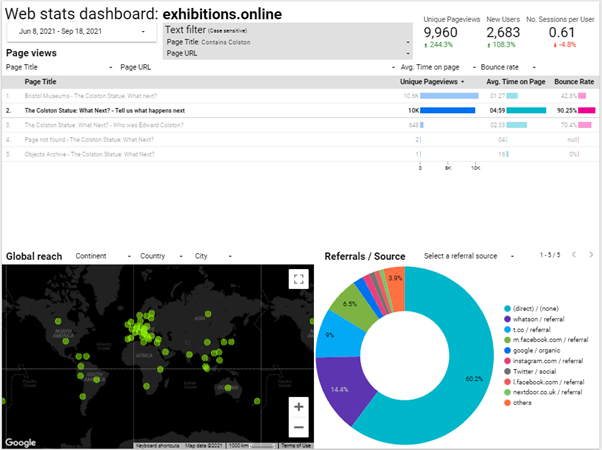602x450 pixels.
Task: Select row Who was Edward Colston?
Action: tap(301, 125)
